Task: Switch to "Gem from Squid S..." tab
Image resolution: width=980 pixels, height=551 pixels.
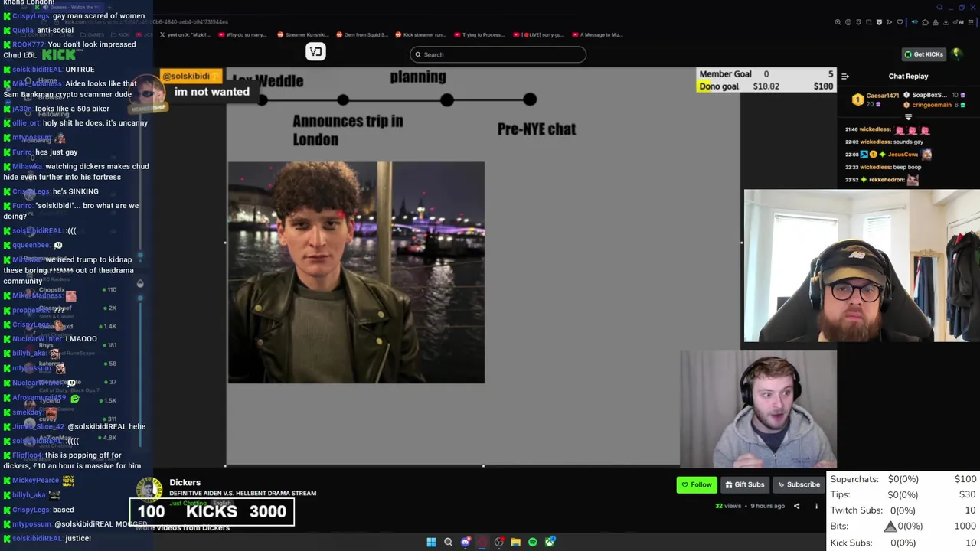Action: (363, 34)
